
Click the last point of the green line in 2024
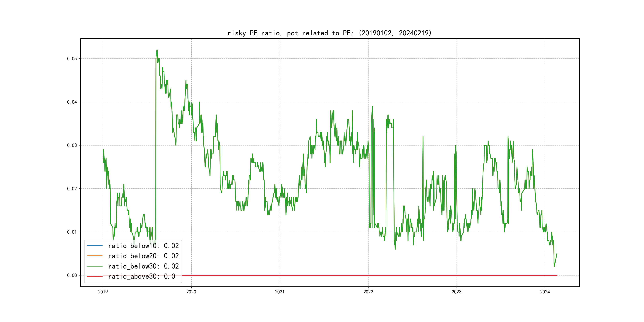[557, 254]
